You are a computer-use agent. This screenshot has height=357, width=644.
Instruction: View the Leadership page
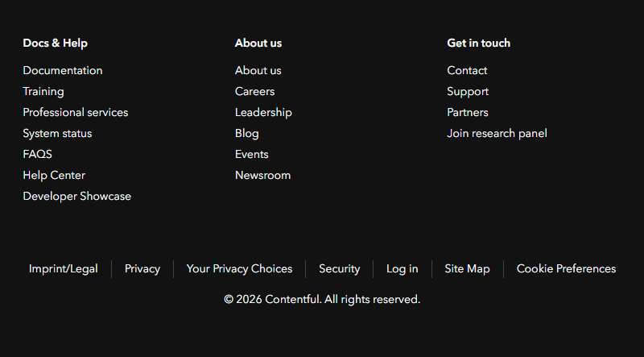[263, 113]
